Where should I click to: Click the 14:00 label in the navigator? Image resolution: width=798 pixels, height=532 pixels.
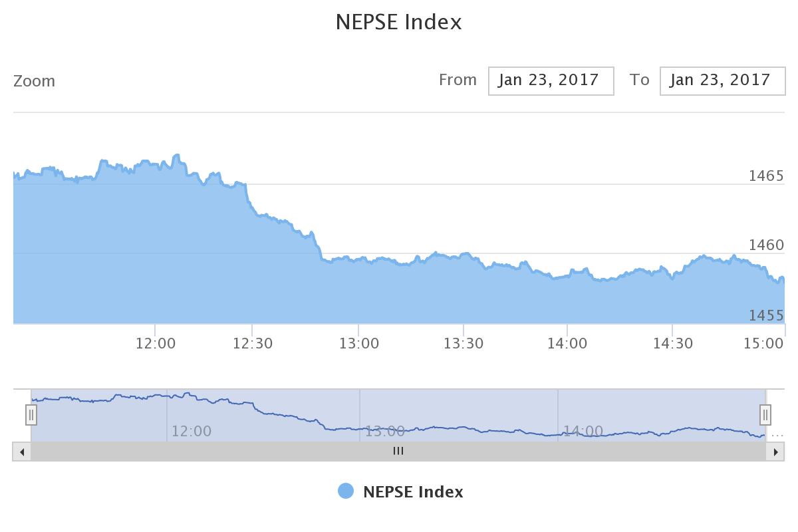tap(583, 432)
